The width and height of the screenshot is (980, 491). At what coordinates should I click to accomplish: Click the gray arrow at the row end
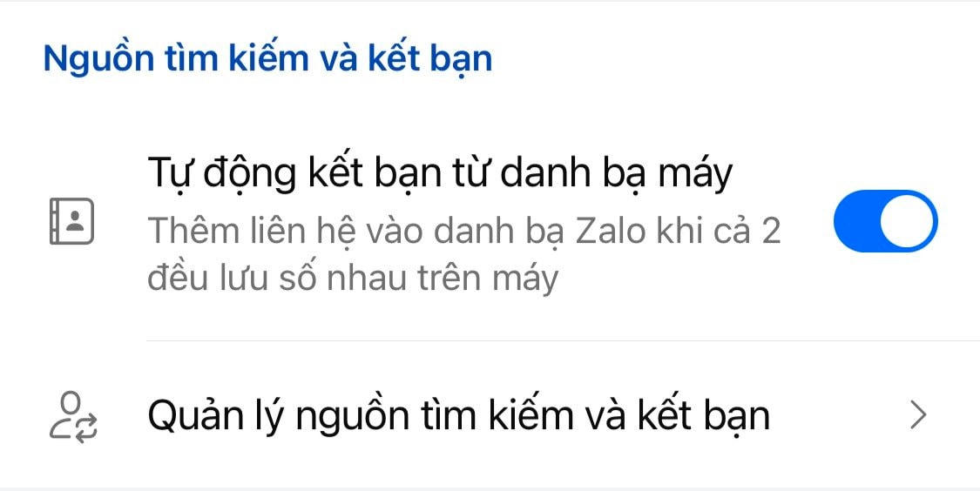(917, 415)
